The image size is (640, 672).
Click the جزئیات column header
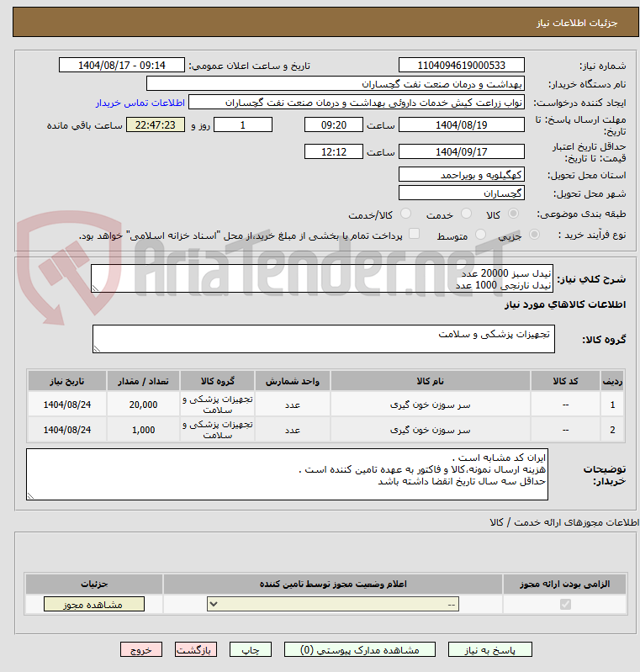[x=94, y=585]
